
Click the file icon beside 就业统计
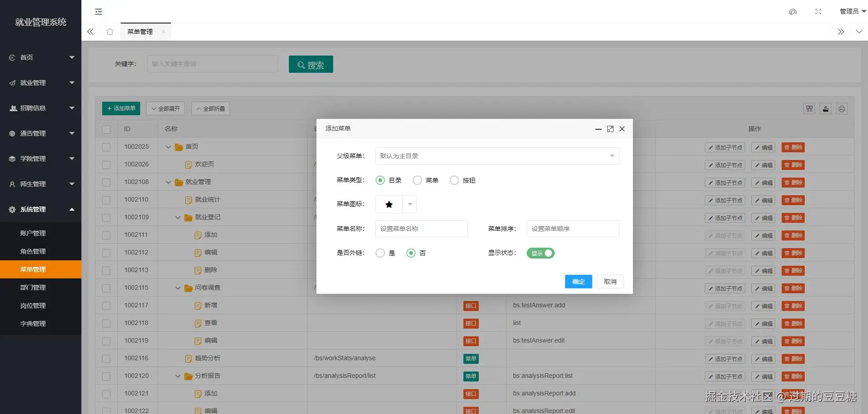(189, 200)
